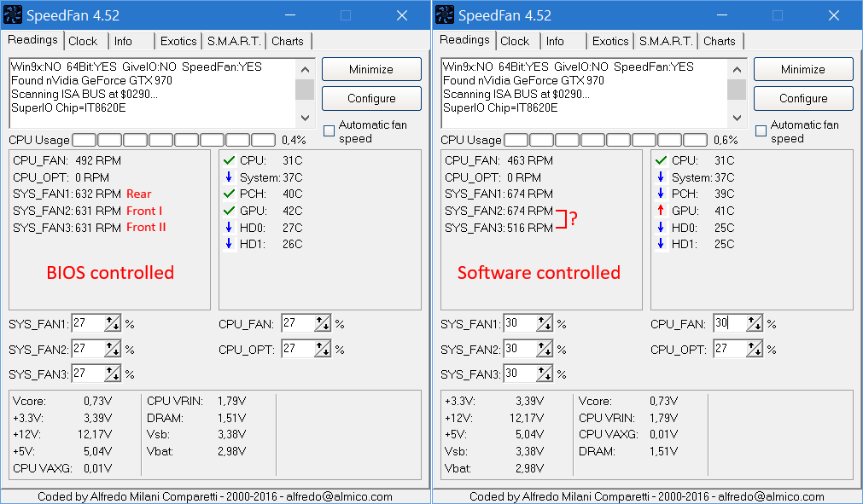
Task: Click 'Found nVidia GeForce GTX 970' line, right window
Action: point(523,81)
